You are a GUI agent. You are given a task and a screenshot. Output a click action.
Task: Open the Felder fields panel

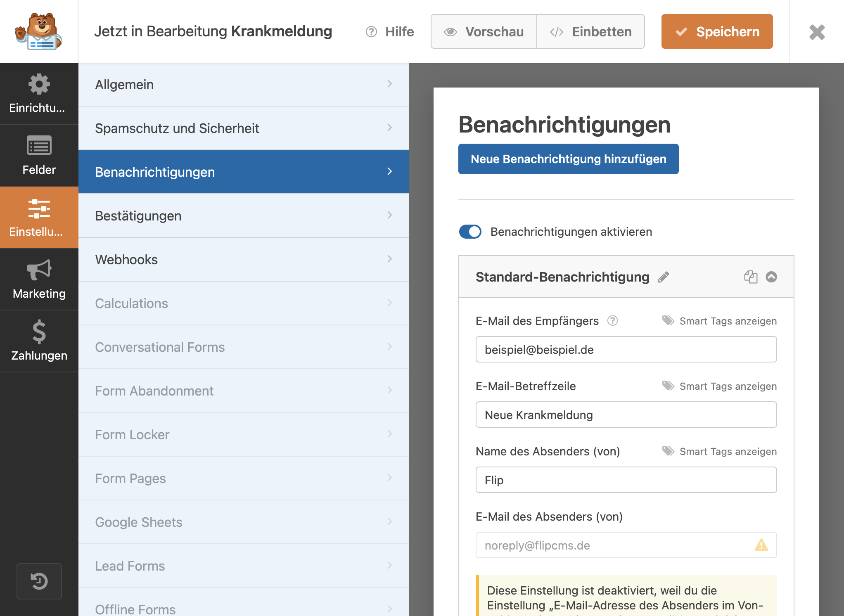[39, 155]
